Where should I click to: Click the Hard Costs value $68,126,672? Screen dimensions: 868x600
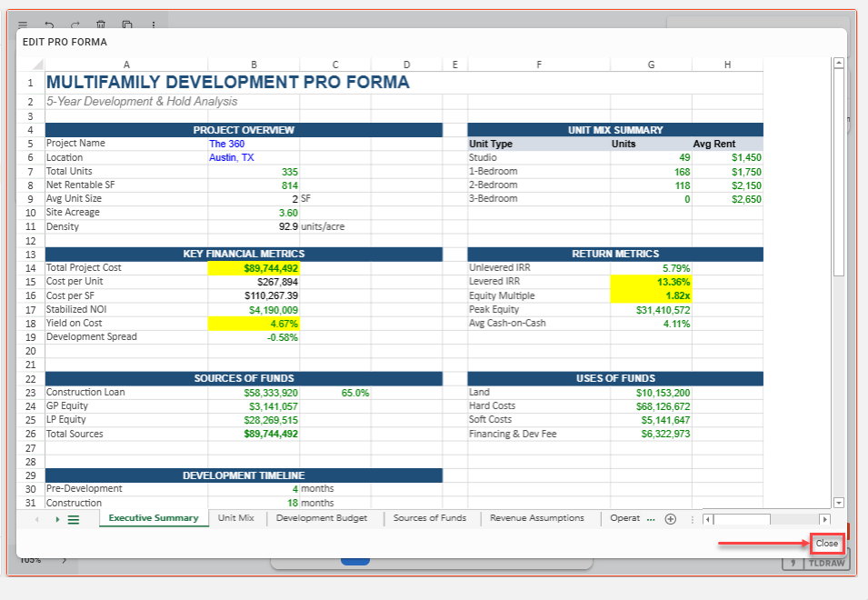(651, 407)
